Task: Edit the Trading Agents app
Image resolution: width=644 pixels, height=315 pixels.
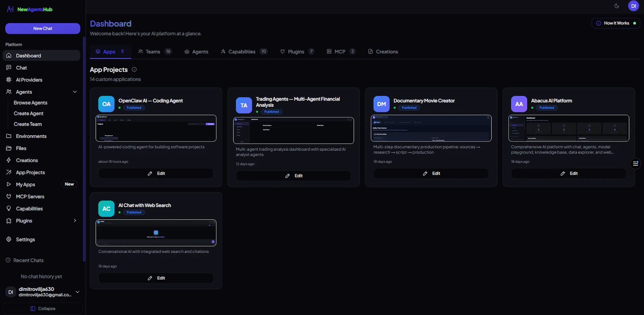Action: pos(293,176)
